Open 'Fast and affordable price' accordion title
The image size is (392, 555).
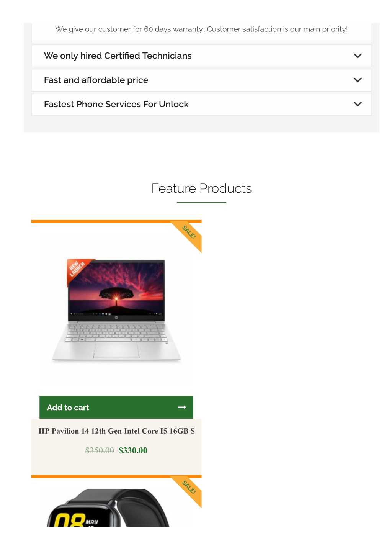click(96, 80)
